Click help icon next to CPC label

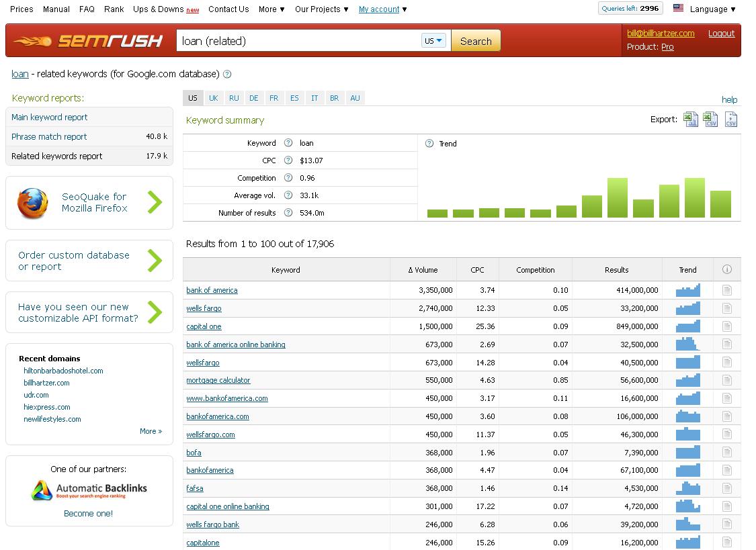pyautogui.click(x=288, y=160)
